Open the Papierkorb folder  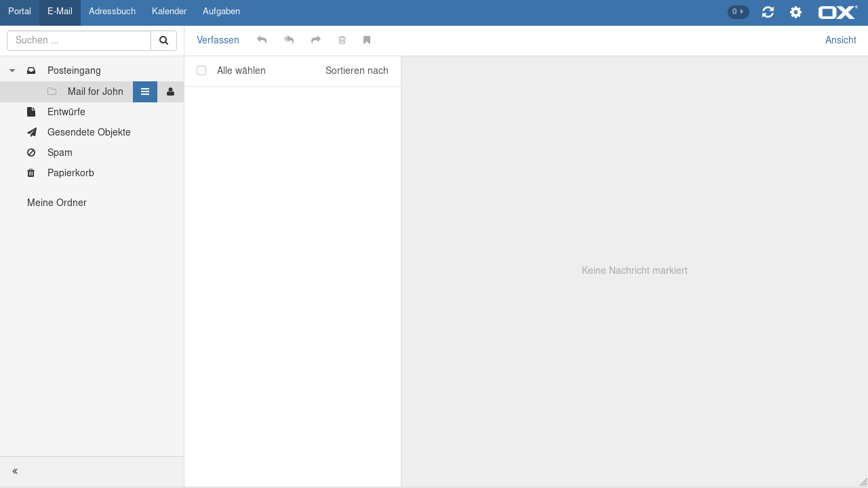pyautogui.click(x=71, y=174)
